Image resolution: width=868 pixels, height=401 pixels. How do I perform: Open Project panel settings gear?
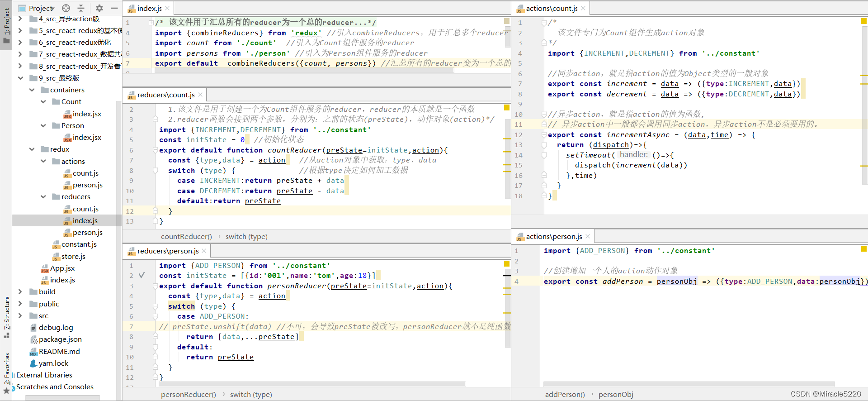[99, 8]
